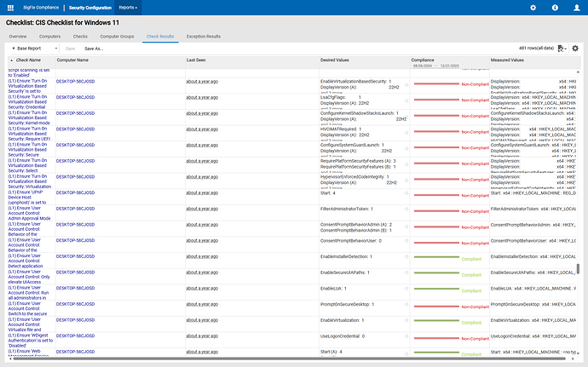Switch to the Computer Groups tab
This screenshot has height=367, width=588.
(x=117, y=37)
